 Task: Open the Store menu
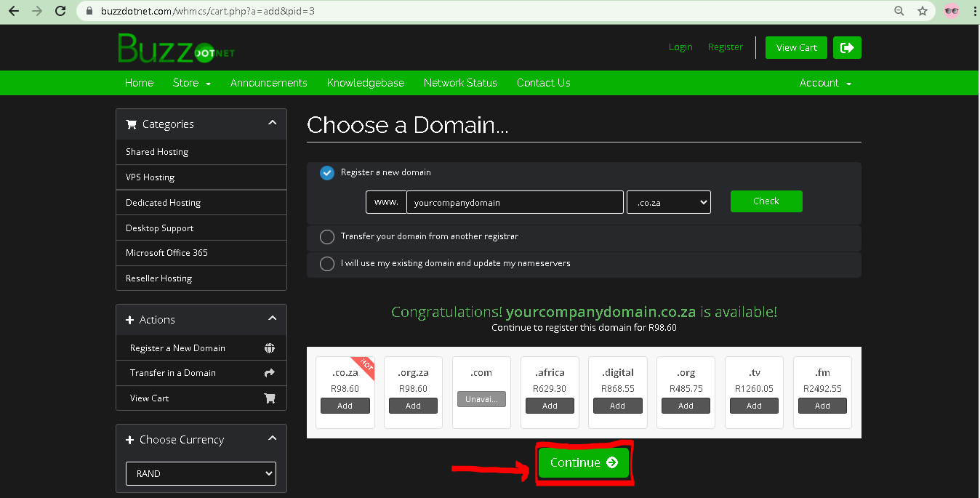(191, 83)
